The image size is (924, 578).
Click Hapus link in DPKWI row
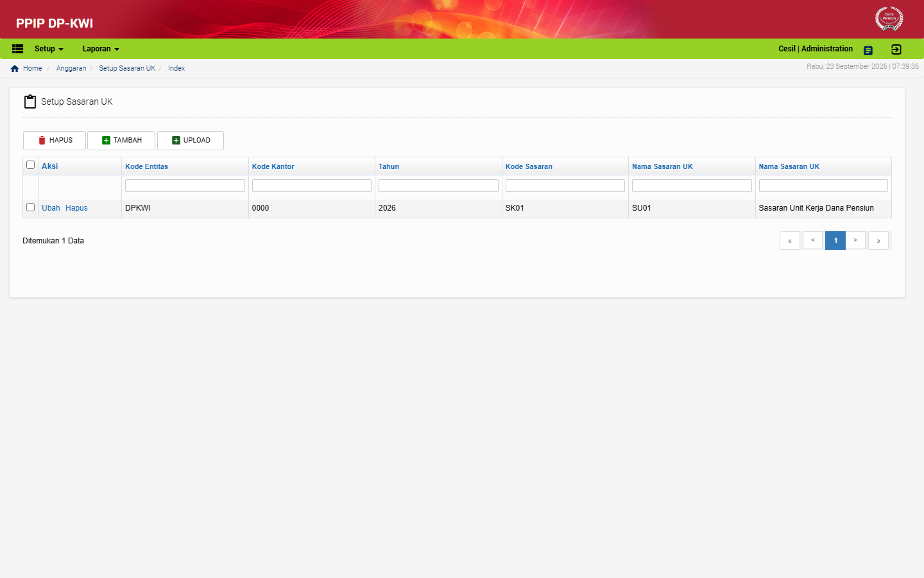pos(76,208)
